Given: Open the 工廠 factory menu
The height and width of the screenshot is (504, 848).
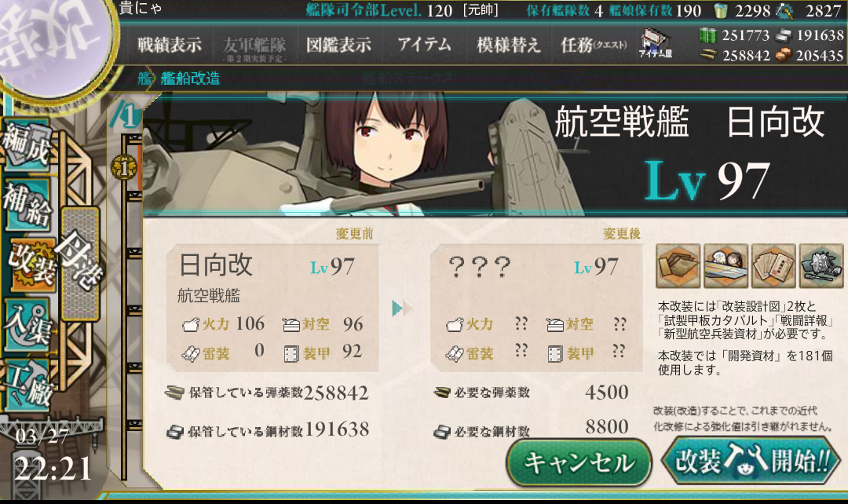Looking at the screenshot, I should (x=28, y=384).
